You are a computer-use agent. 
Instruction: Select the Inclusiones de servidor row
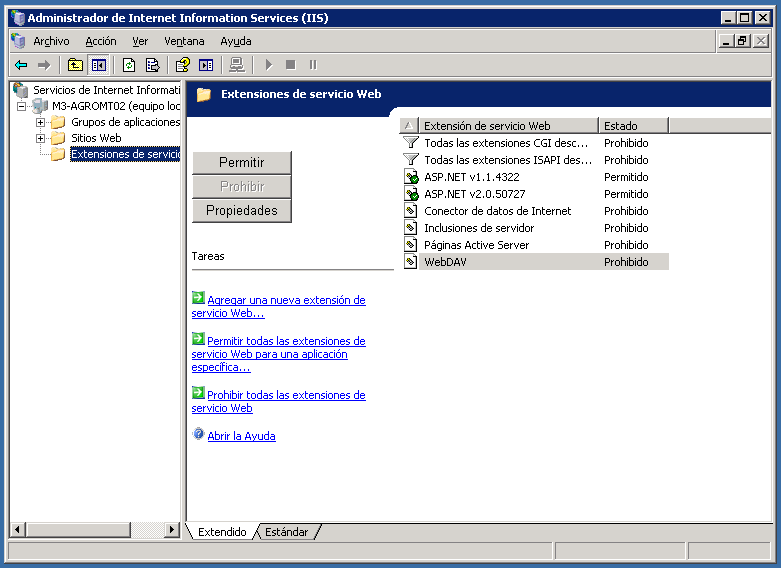click(x=535, y=228)
